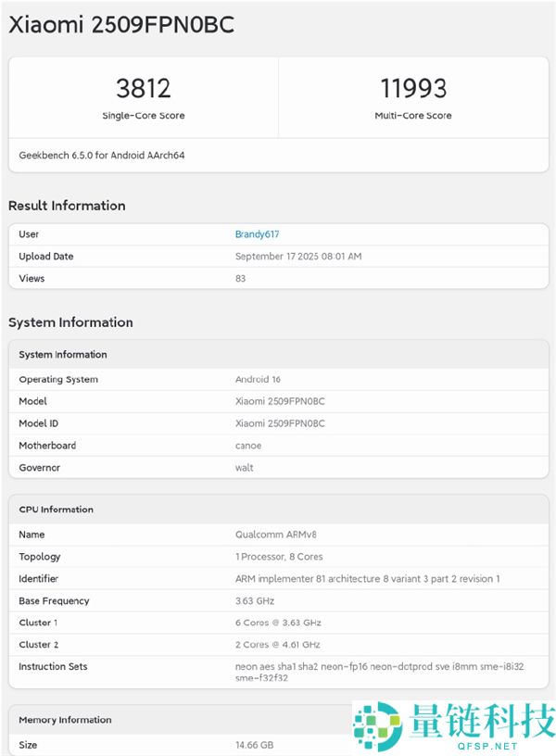Screen dimensions: 556x756
Task: Select the Geekbench 6.5.0 version text
Action: click(x=102, y=156)
